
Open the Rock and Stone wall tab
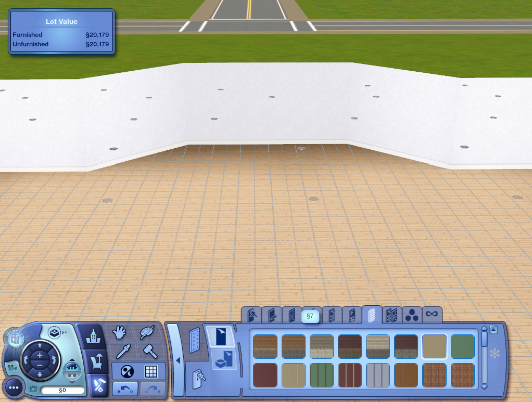[x=352, y=315]
